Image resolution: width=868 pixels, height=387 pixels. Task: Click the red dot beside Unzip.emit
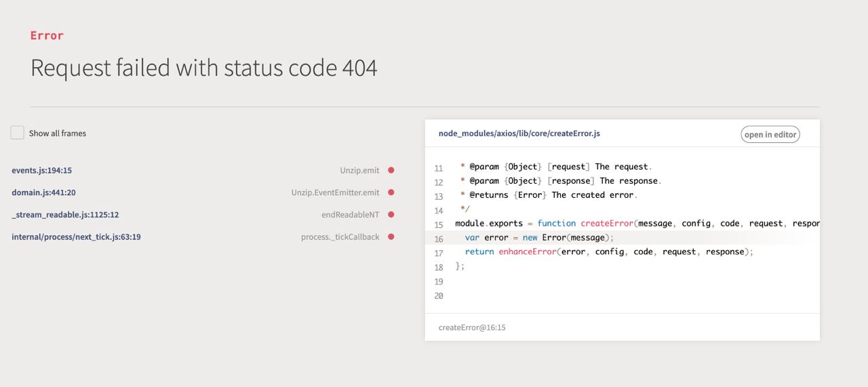(391, 170)
